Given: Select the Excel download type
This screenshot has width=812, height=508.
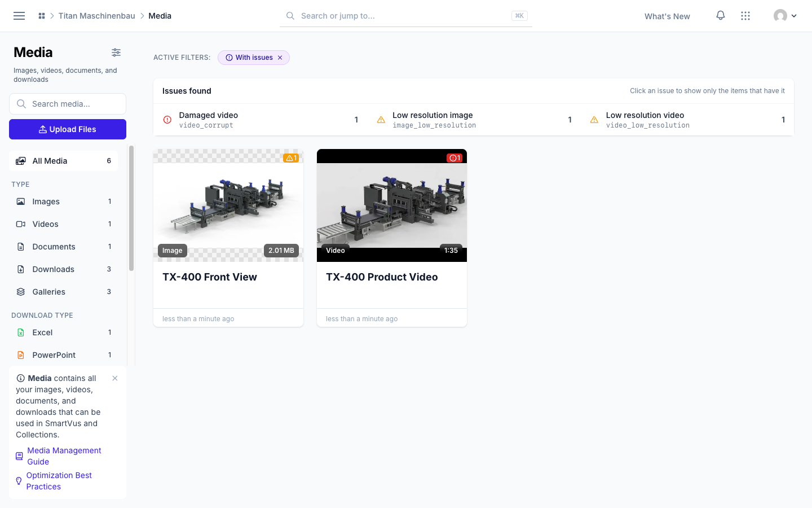Looking at the screenshot, I should [x=64, y=332].
